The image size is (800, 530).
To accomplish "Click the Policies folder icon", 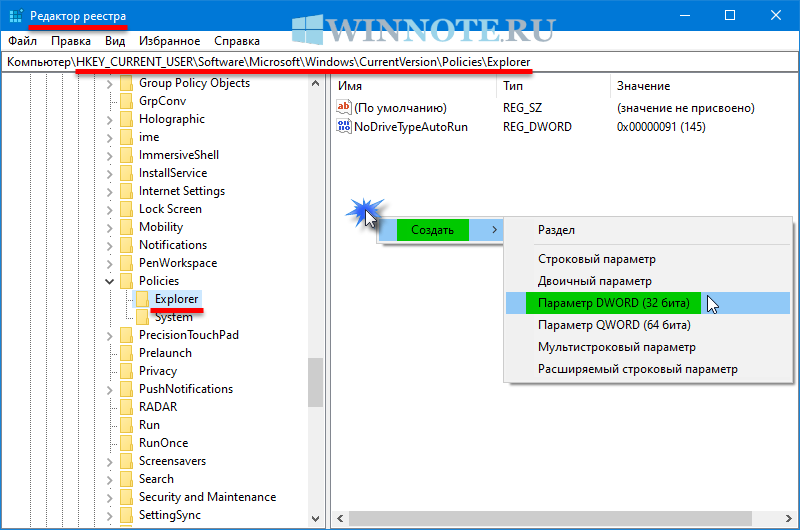I will click(126, 281).
